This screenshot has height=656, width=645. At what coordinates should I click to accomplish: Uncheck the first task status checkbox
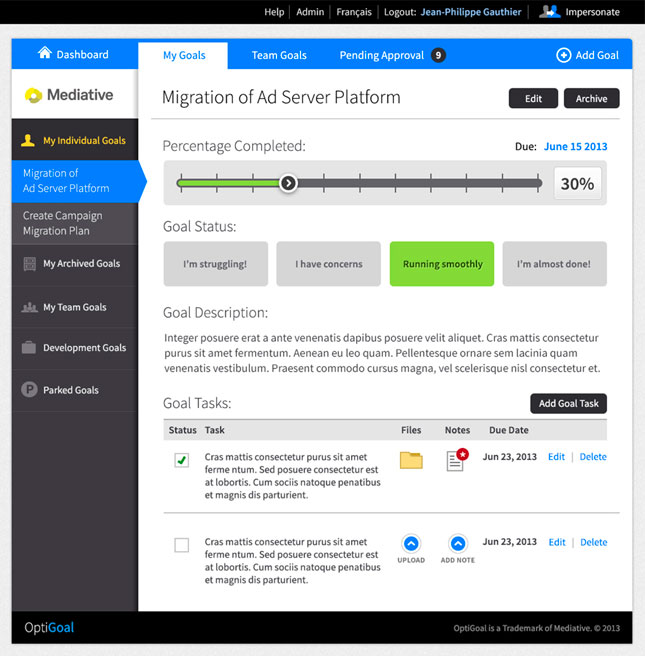click(182, 460)
